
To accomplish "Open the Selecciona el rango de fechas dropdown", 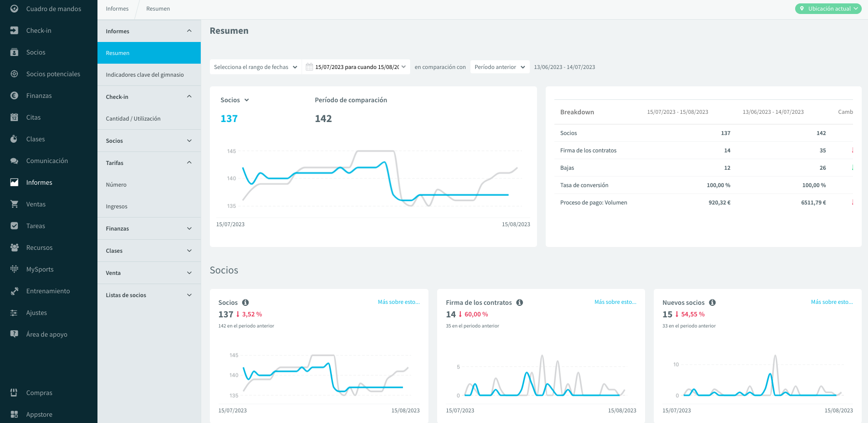I will pyautogui.click(x=256, y=67).
